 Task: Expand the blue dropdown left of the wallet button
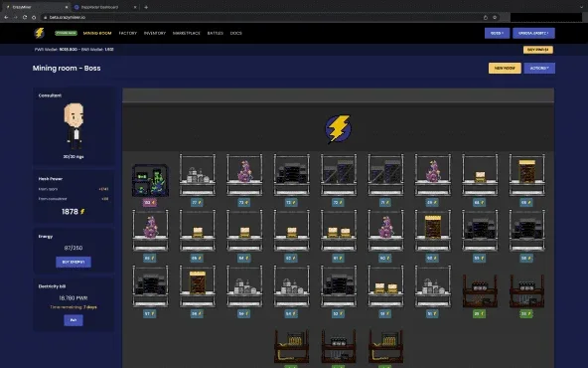[x=497, y=33]
